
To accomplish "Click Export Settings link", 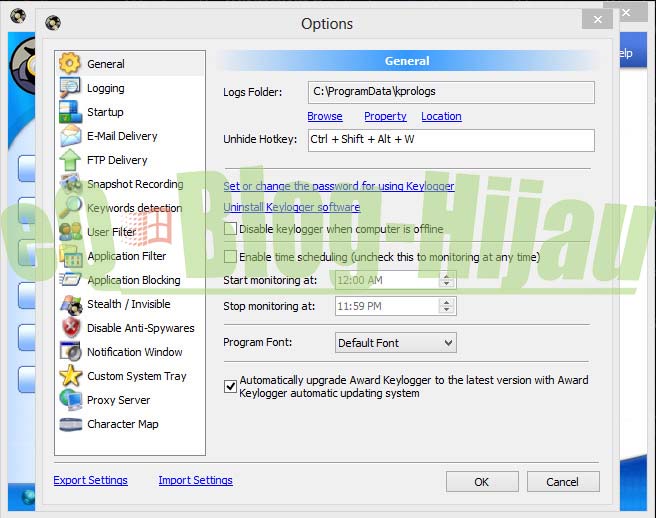I will pyautogui.click(x=90, y=480).
